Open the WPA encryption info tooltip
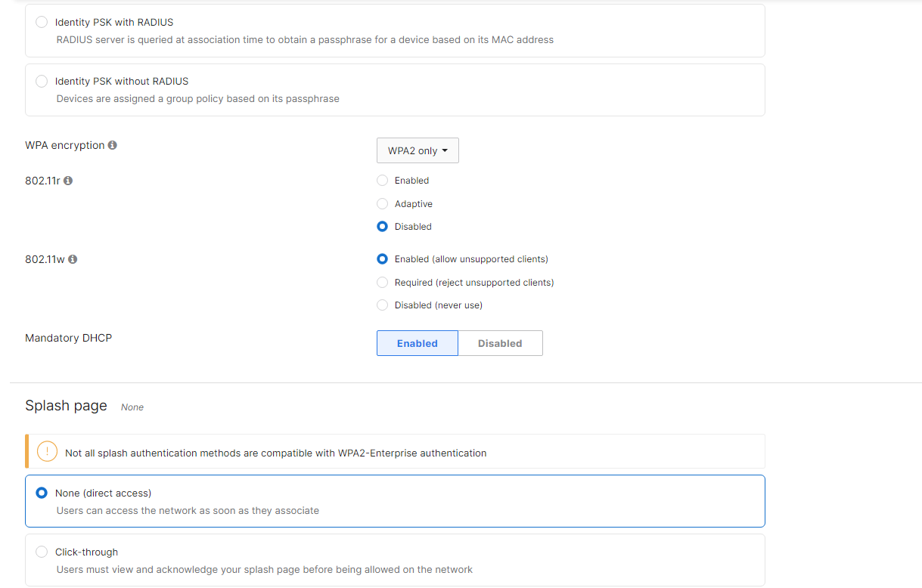The image size is (922, 588). tap(112, 145)
